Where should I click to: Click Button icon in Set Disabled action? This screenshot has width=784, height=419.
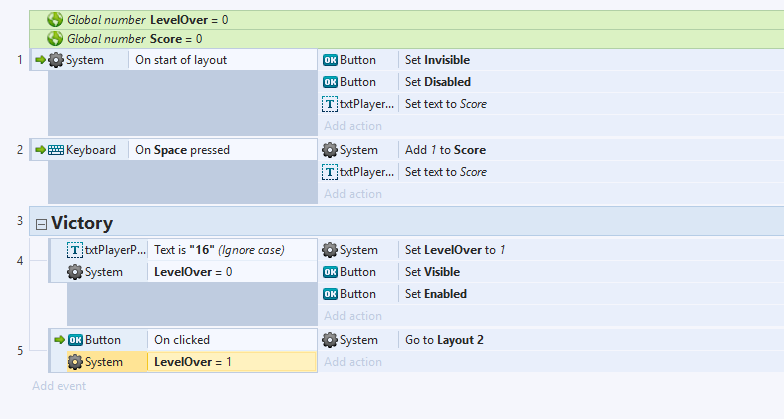point(330,82)
